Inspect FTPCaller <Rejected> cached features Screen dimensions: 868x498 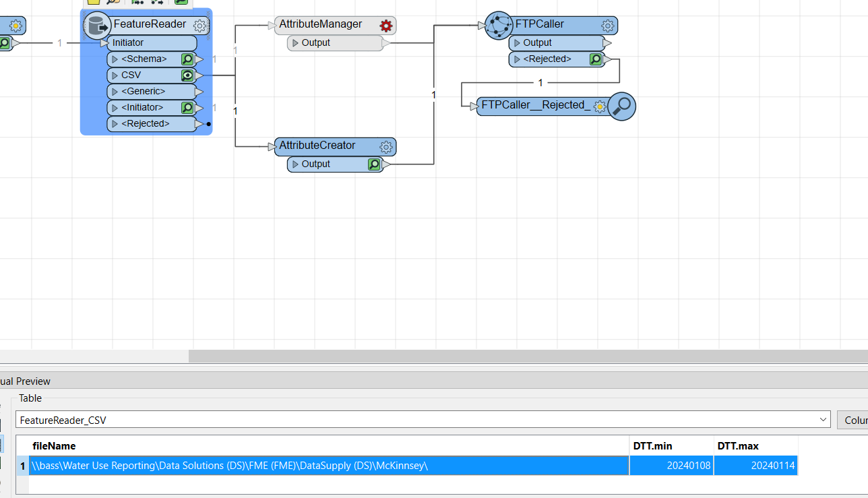(x=596, y=59)
